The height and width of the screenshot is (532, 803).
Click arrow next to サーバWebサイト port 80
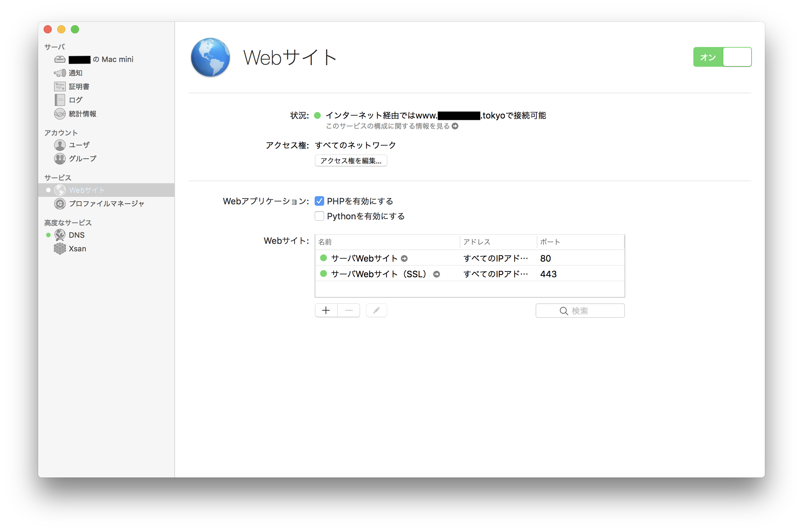click(x=404, y=259)
